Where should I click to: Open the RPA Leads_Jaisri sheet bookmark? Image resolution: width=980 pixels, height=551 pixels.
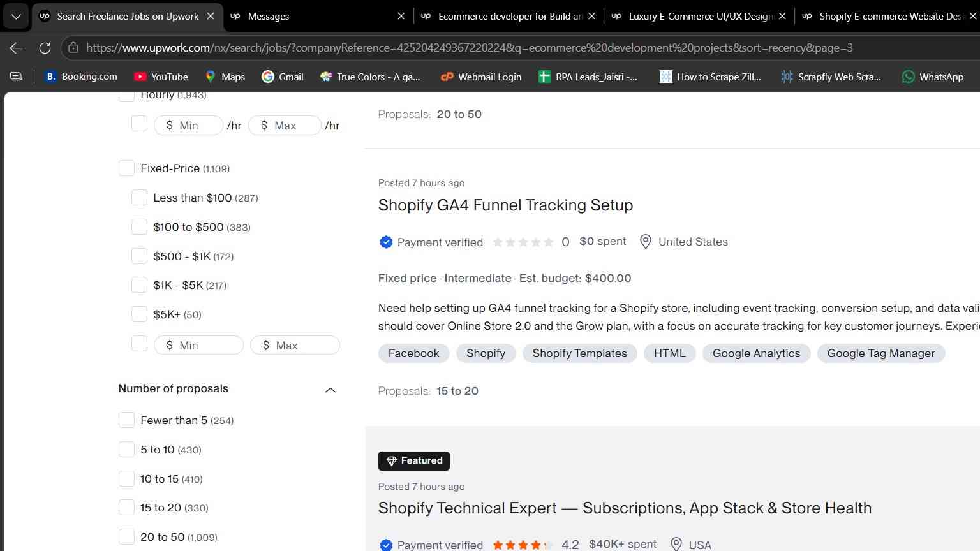588,77
